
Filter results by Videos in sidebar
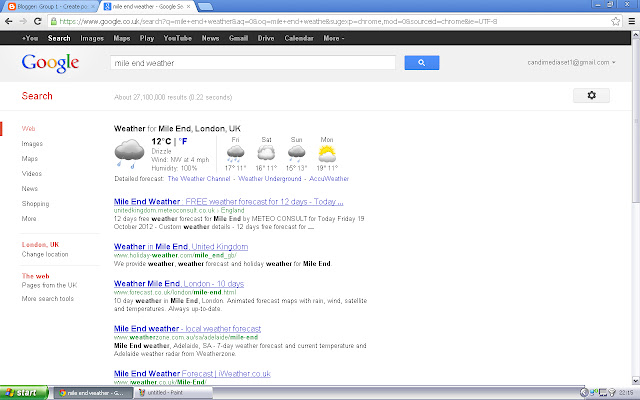point(31,173)
